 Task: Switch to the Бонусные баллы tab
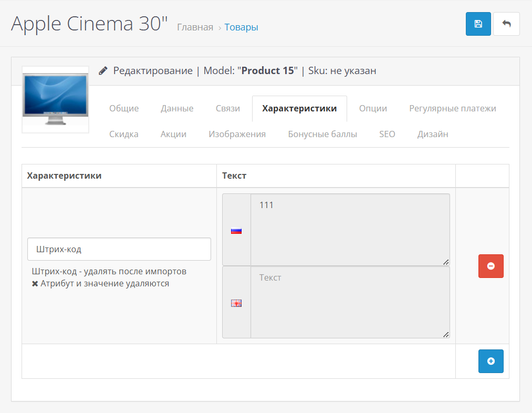(x=322, y=134)
